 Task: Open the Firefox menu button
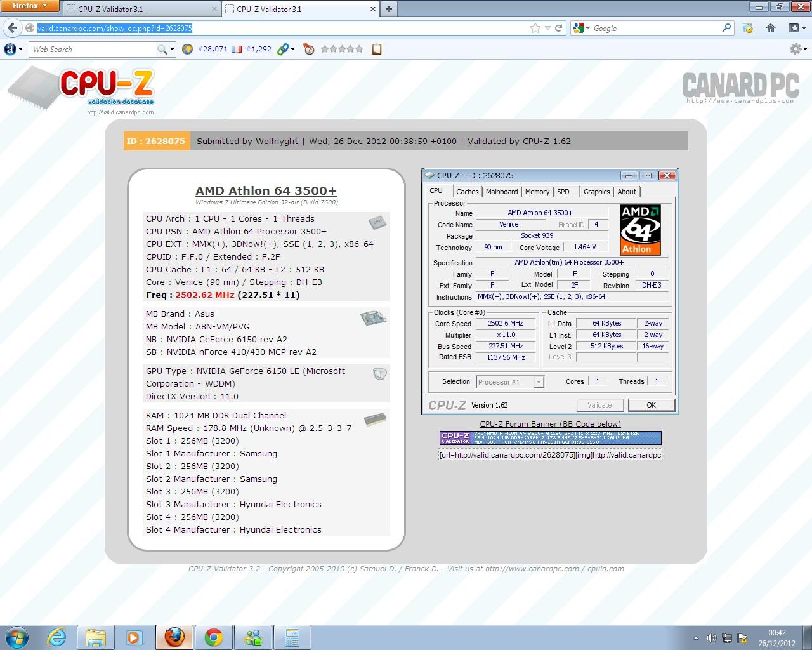(x=30, y=6)
